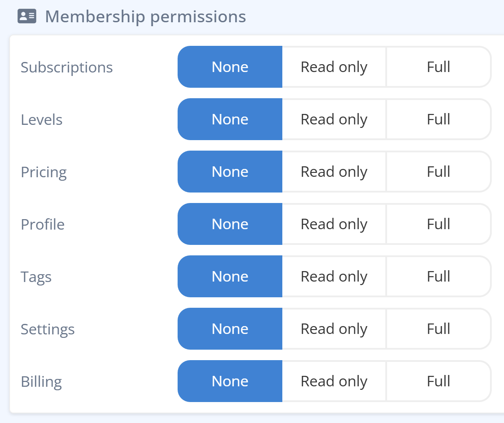Switch Settings to Read only access

pyautogui.click(x=334, y=329)
